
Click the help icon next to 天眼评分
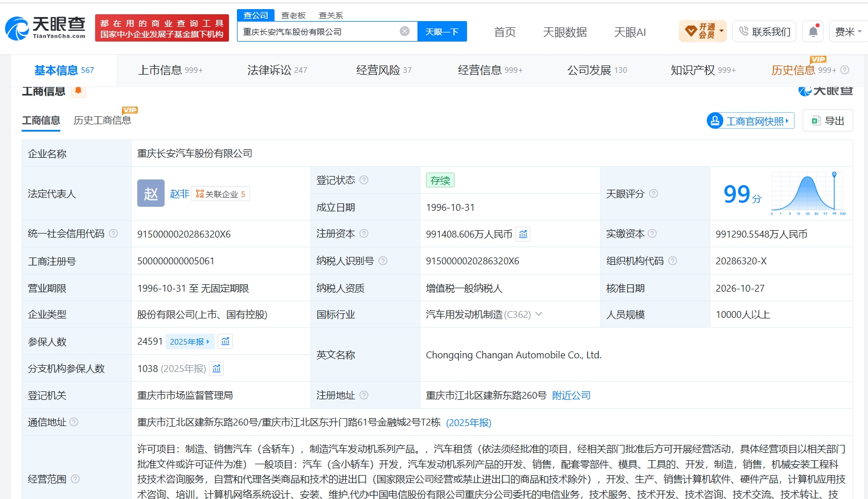pos(654,194)
